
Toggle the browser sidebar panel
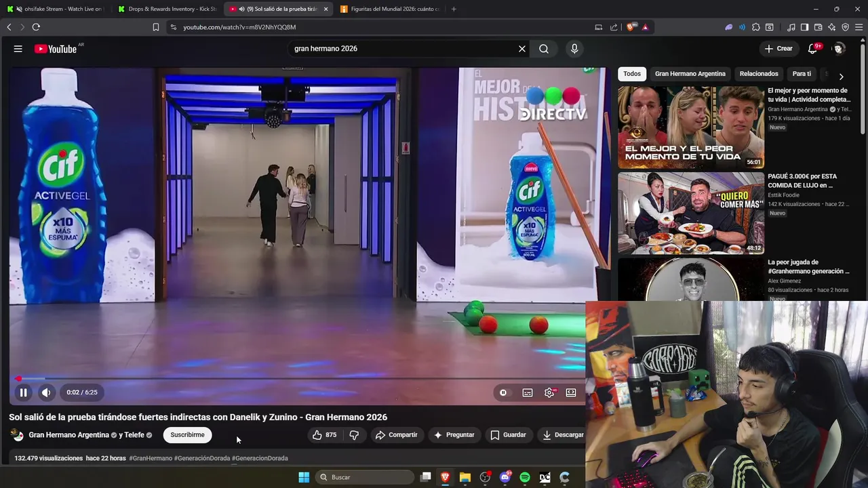804,27
